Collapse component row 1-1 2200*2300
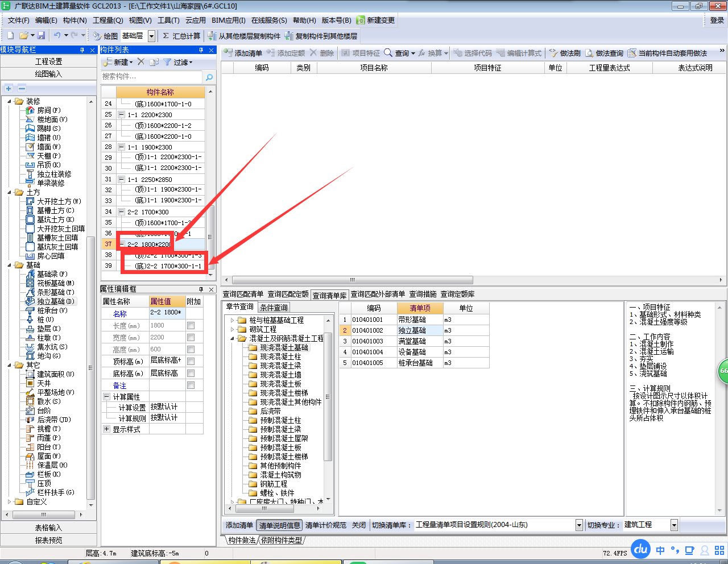This screenshot has width=728, height=564. click(121, 115)
